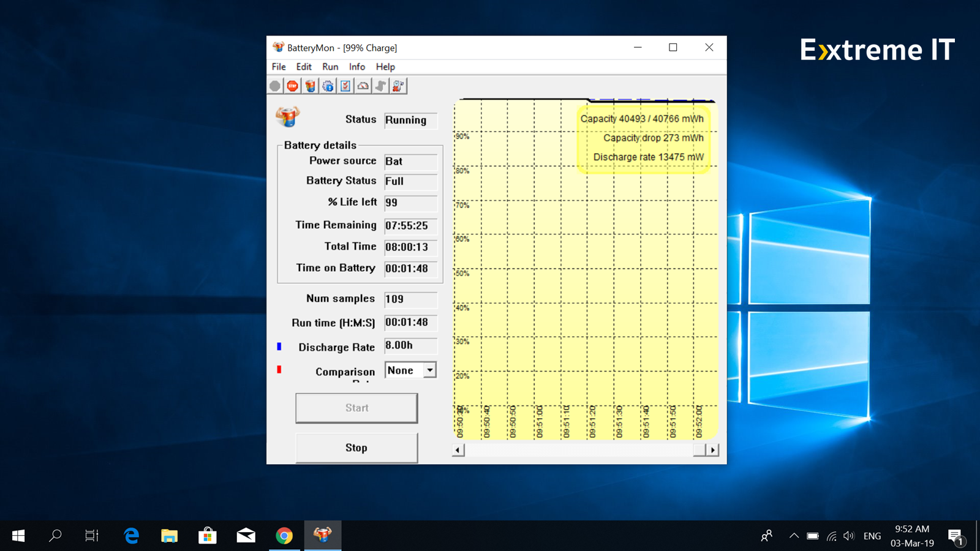Viewport: 980px width, 551px height.
Task: Show hidden tray icons chevron
Action: click(794, 536)
